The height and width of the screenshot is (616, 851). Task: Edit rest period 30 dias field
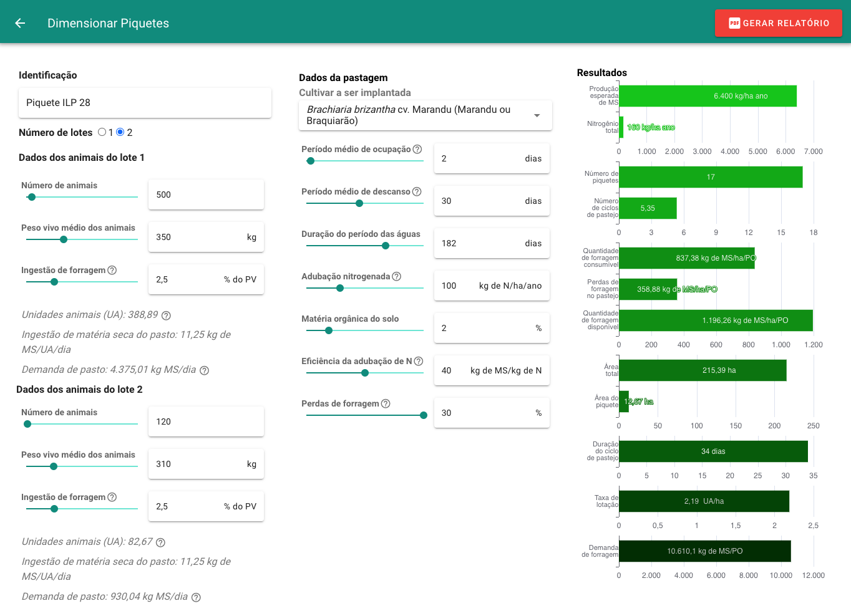tap(492, 201)
